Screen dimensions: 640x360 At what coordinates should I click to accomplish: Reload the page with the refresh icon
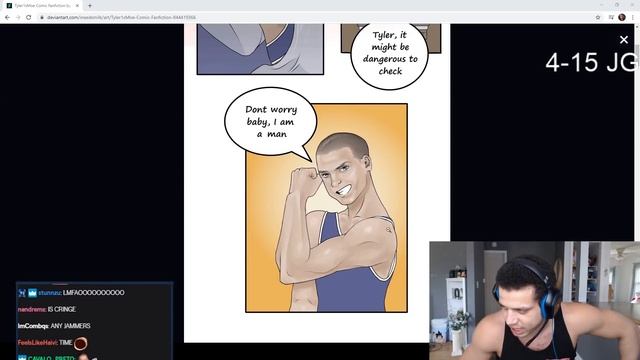tap(29, 18)
